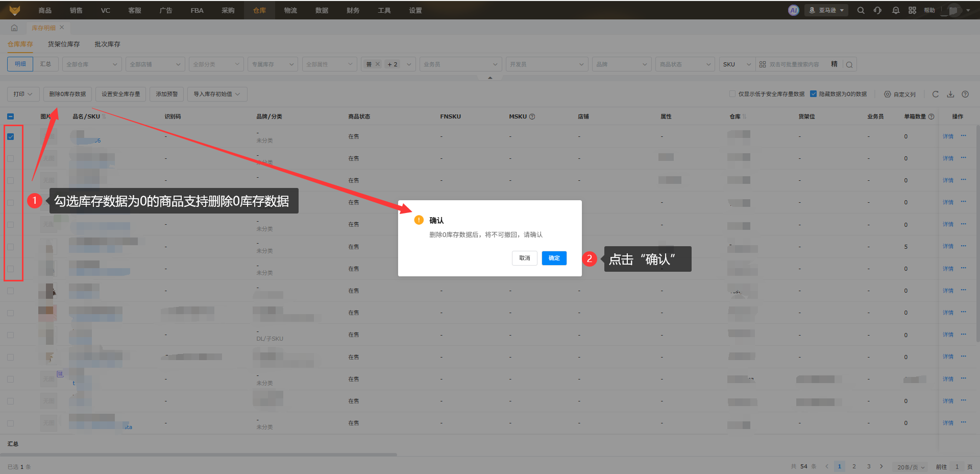
Task: Close the 库存明细 tab
Action: pyautogui.click(x=62, y=28)
